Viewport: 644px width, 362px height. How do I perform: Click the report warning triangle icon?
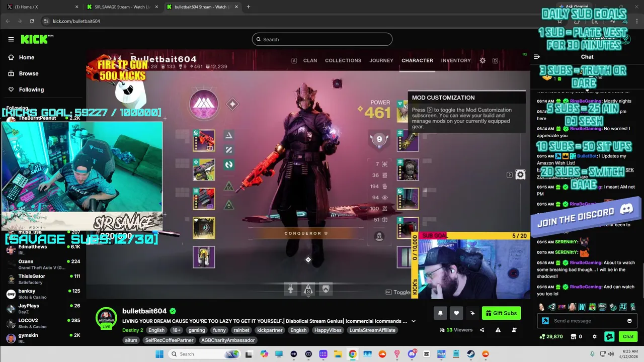(x=498, y=330)
